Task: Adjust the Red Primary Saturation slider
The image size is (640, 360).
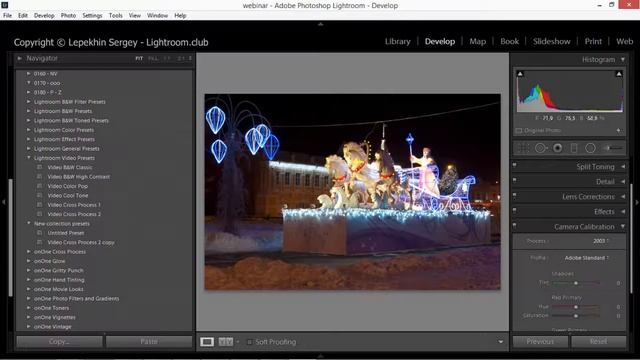Action: coord(576,316)
